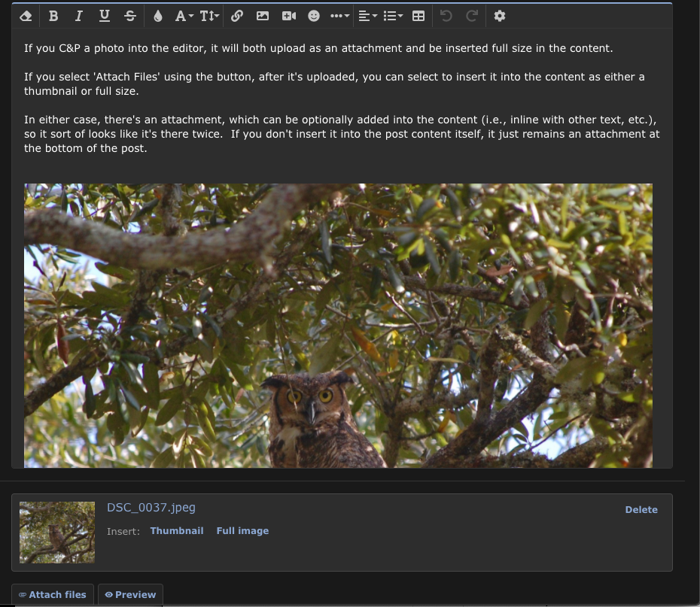The width and height of the screenshot is (700, 607).
Task: Open the Font family dropdown
Action: coord(184,16)
